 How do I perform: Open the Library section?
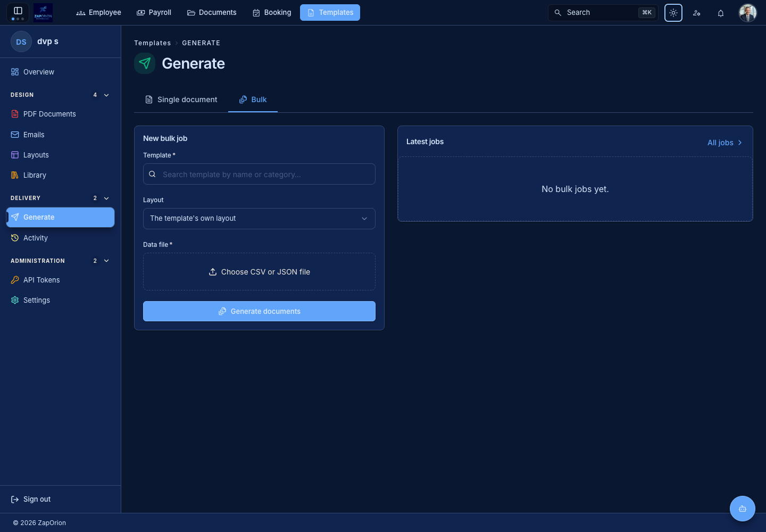(x=60, y=175)
